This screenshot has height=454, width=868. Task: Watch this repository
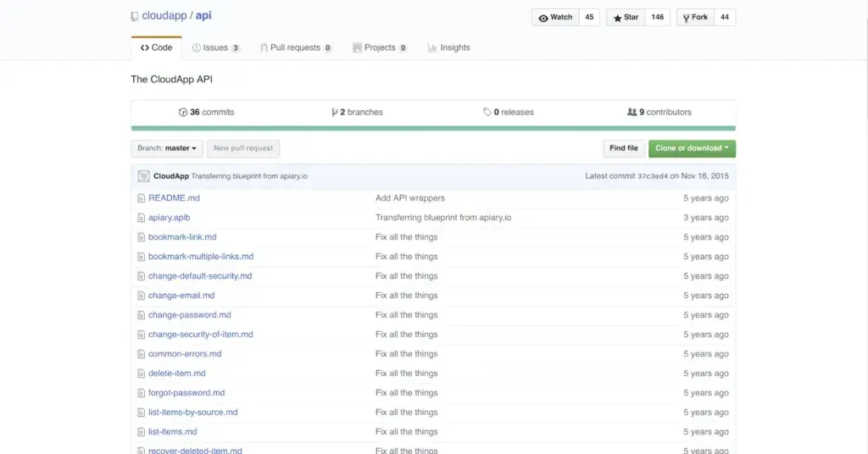556,17
